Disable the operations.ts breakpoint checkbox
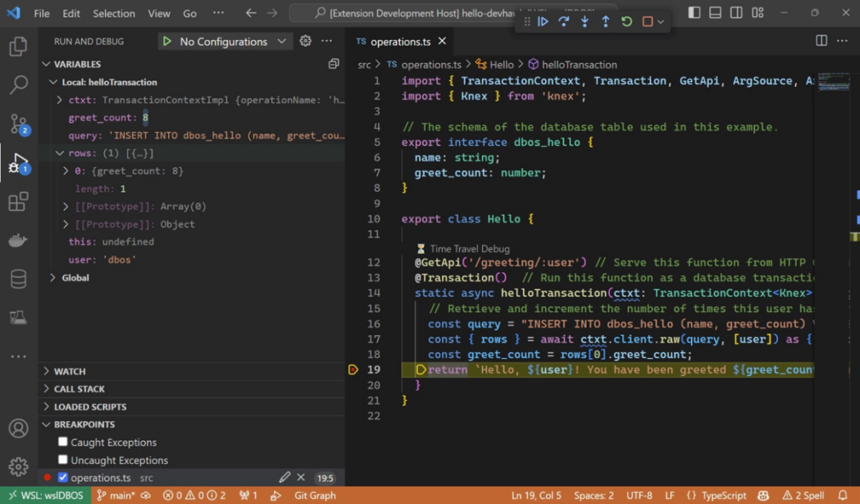Screen dimensions: 860x504 coord(63,477)
